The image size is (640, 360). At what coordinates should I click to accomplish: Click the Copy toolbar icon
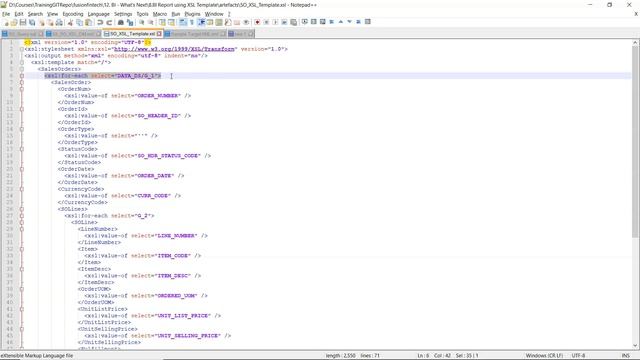(80, 22)
